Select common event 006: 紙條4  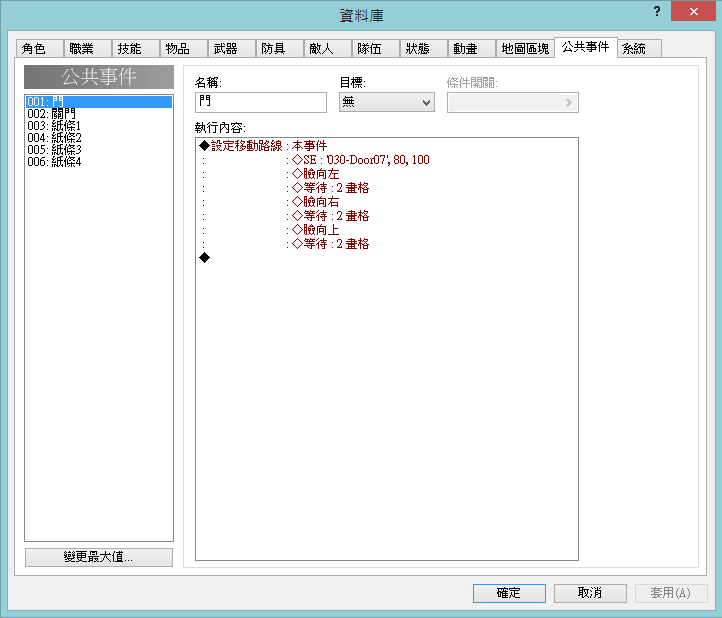coord(54,162)
